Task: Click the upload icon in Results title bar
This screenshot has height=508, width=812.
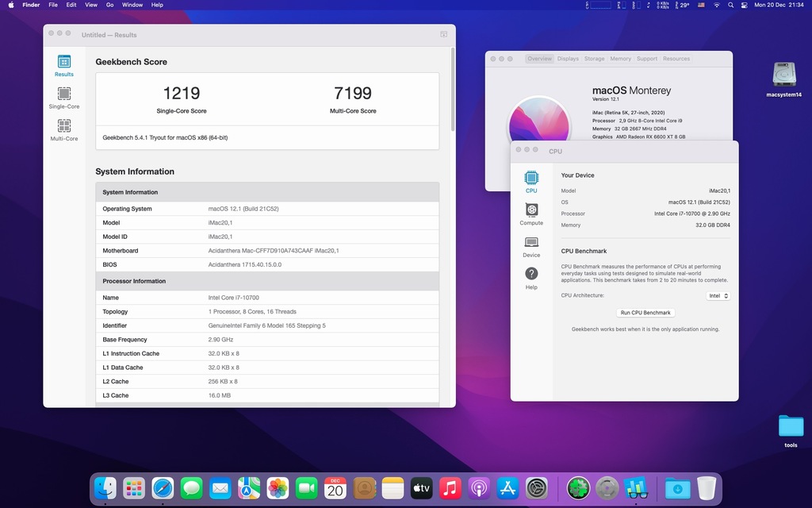Action: pyautogui.click(x=444, y=34)
